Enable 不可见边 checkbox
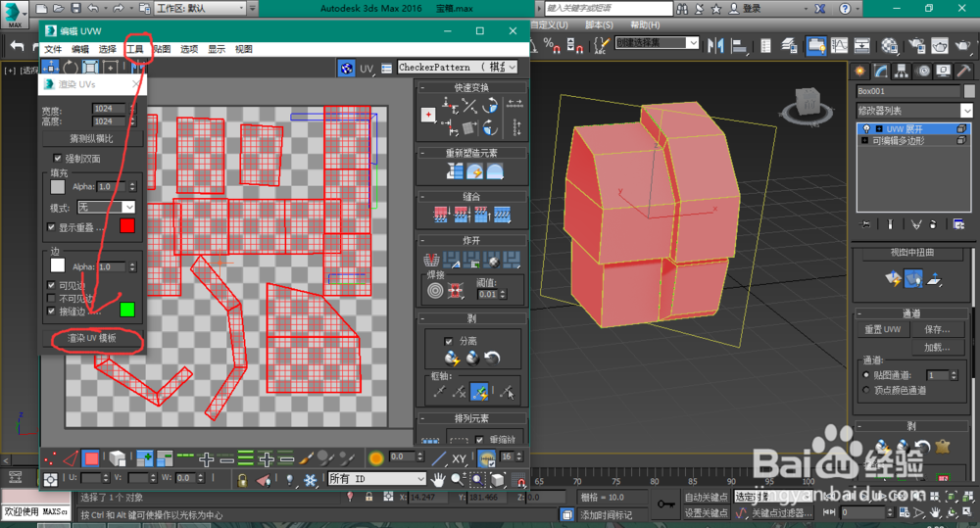Image resolution: width=980 pixels, height=528 pixels. point(51,298)
